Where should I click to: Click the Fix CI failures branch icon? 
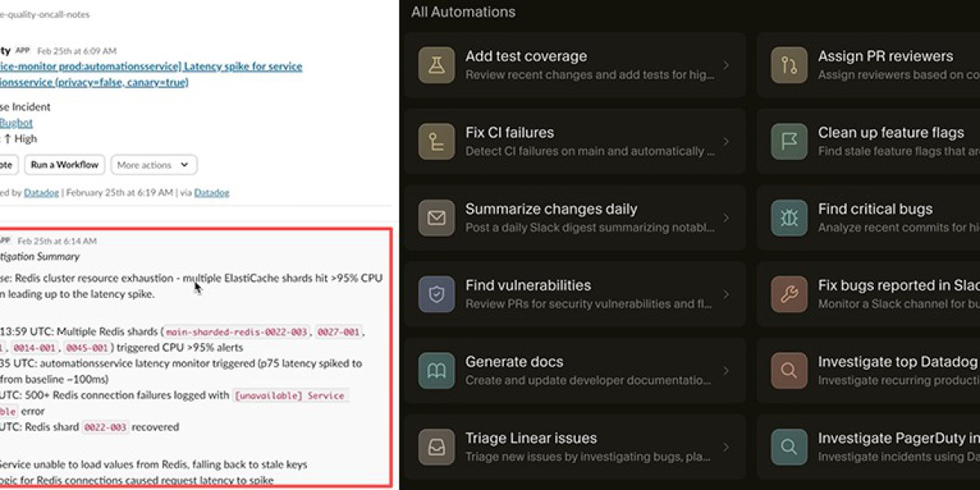pyautogui.click(x=436, y=142)
